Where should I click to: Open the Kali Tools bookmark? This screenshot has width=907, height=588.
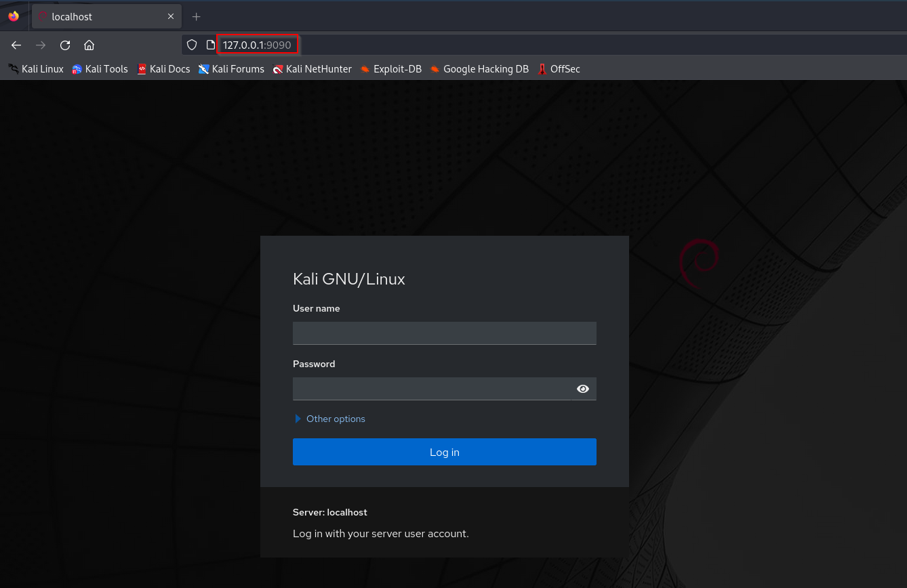click(x=100, y=69)
